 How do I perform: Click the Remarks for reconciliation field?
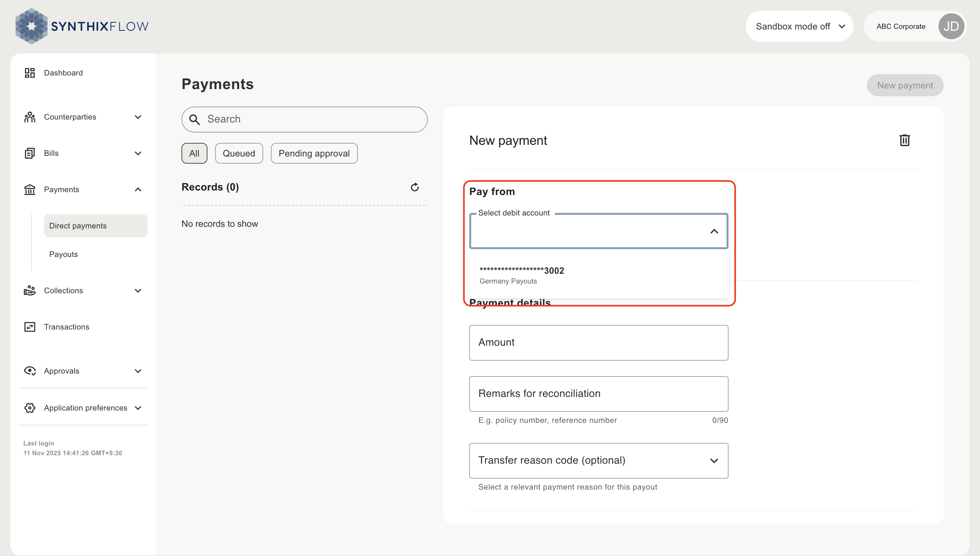[599, 394]
